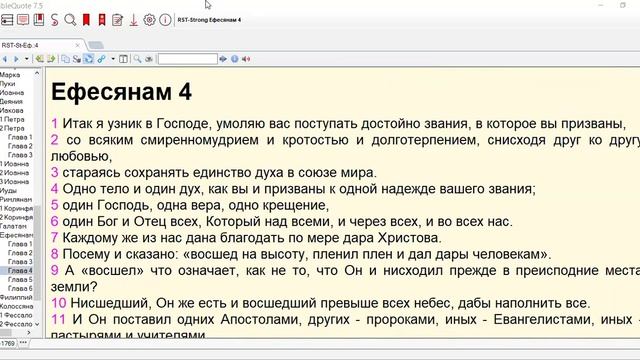This screenshot has width=640, height=360.
Task: Select Римлянам in the book list
Action: point(16,200)
